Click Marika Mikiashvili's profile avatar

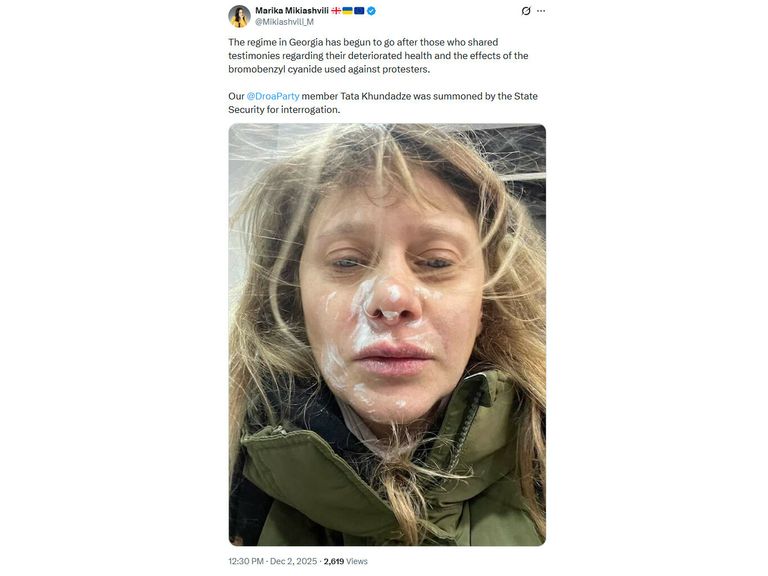(239, 16)
